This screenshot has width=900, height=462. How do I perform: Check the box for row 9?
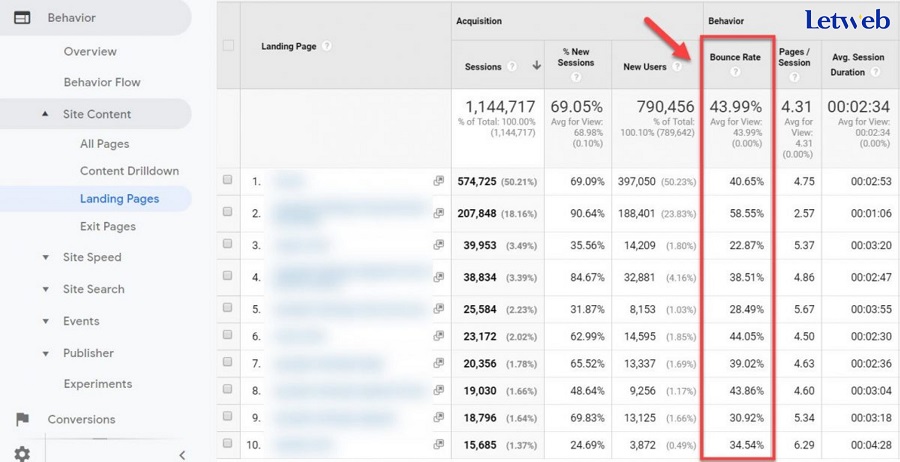(x=228, y=416)
